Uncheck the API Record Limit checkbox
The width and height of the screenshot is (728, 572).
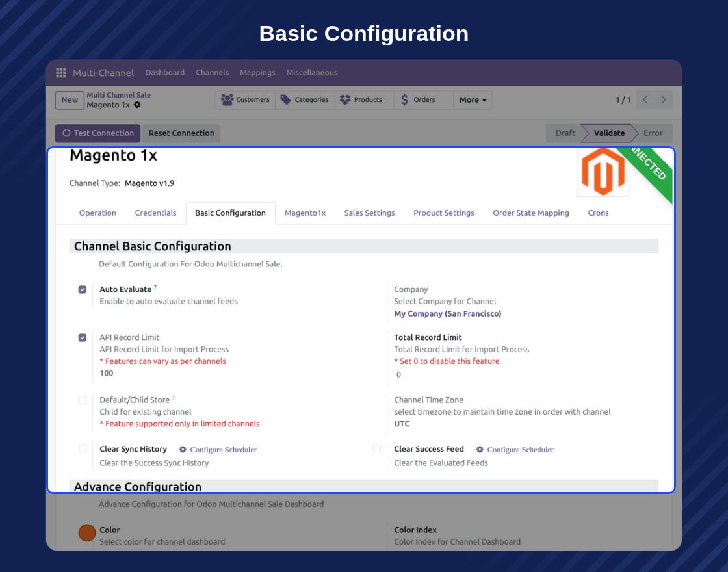[x=82, y=337]
